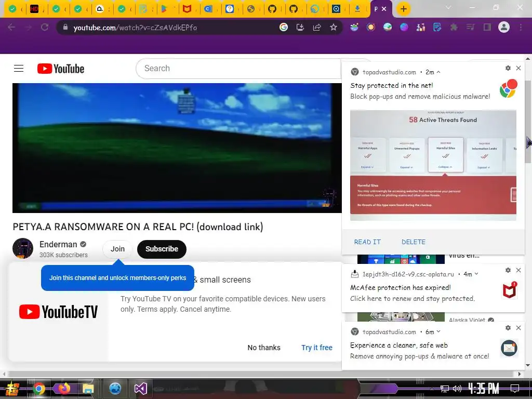Click the volume speaker tray icon
The image size is (532, 399).
coord(457,389)
